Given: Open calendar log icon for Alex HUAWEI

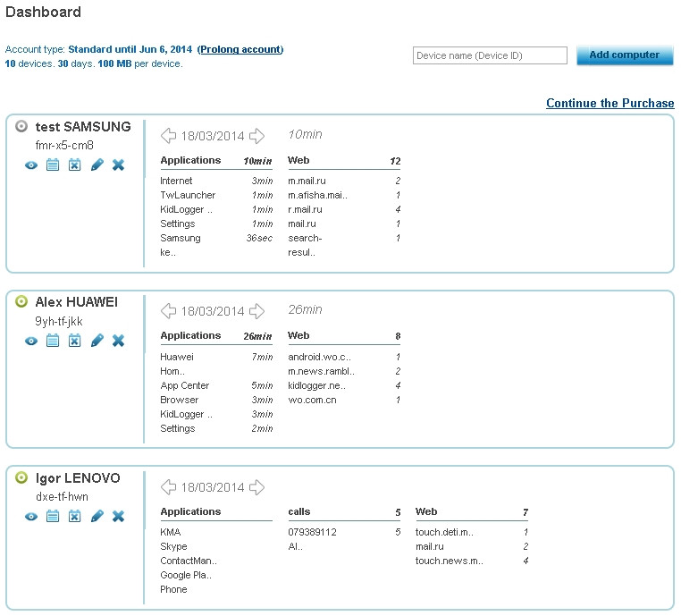Looking at the screenshot, I should 53,341.
